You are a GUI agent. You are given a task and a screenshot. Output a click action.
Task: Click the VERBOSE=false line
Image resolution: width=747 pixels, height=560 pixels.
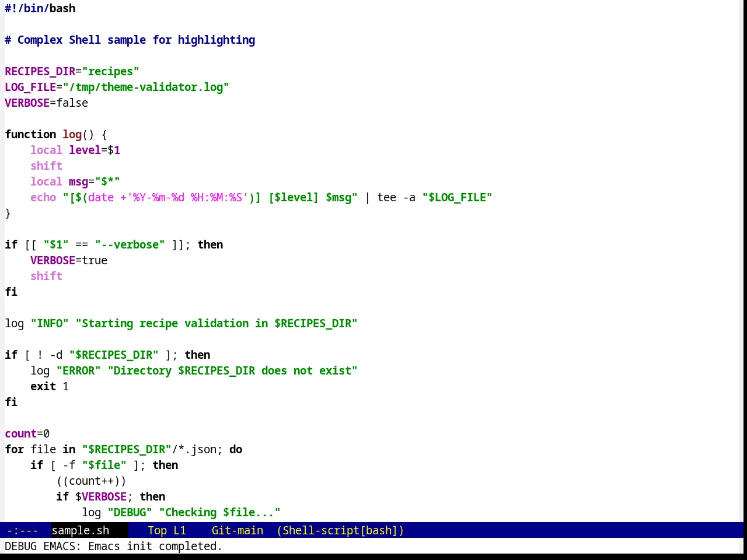(x=47, y=103)
